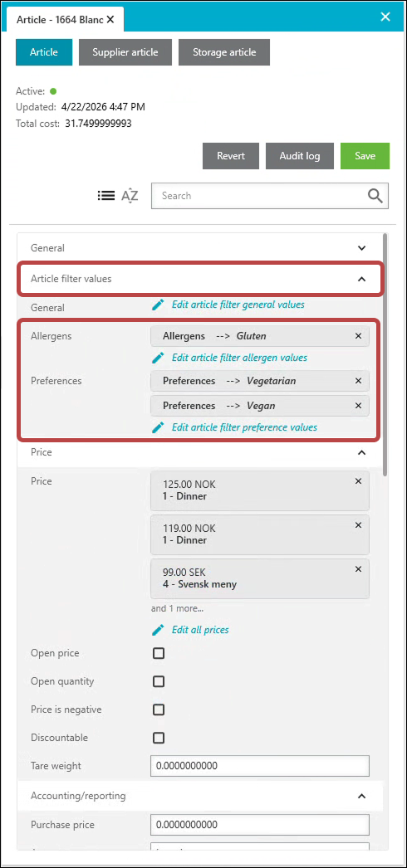Delete the 125.00 NOK Dinner price

(x=358, y=481)
